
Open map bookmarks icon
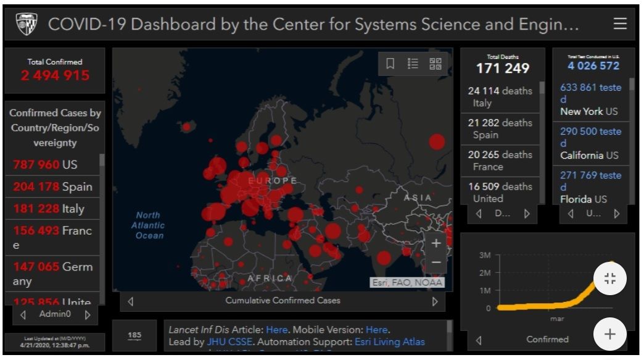point(390,64)
